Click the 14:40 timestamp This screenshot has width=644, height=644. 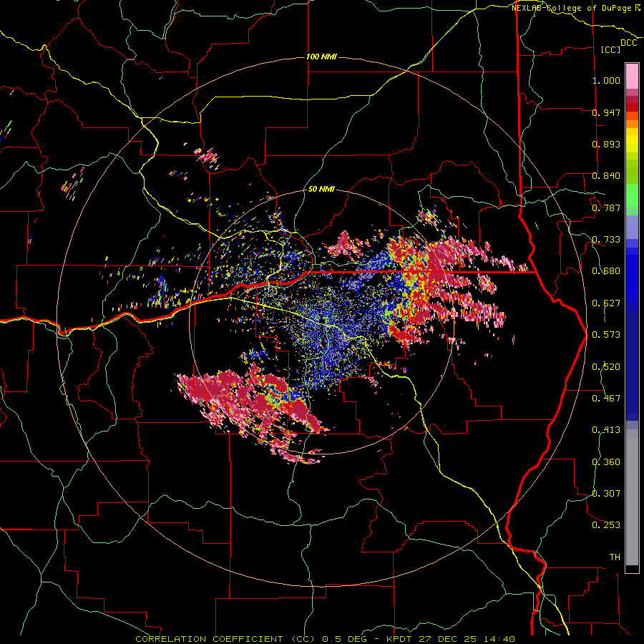coord(499,639)
